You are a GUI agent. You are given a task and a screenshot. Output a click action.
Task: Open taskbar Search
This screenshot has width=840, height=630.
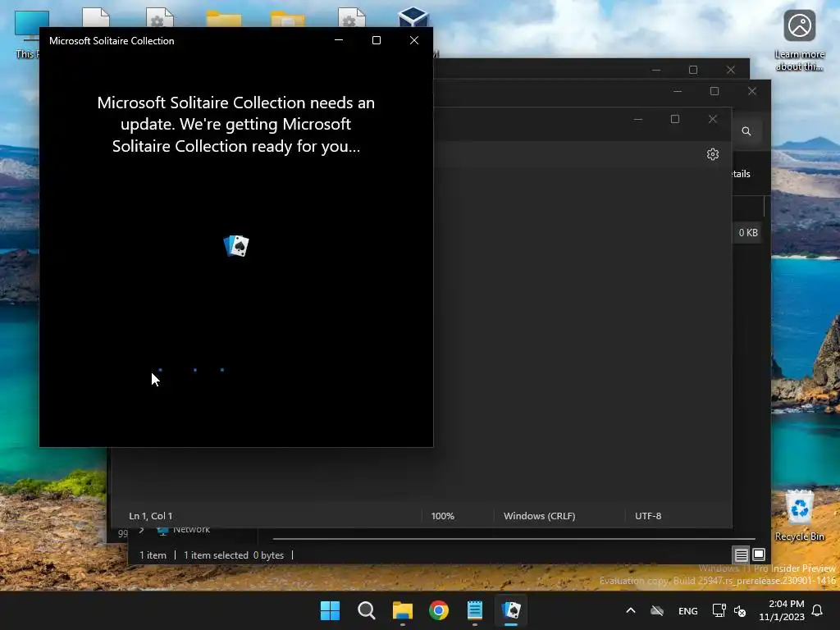(x=367, y=610)
